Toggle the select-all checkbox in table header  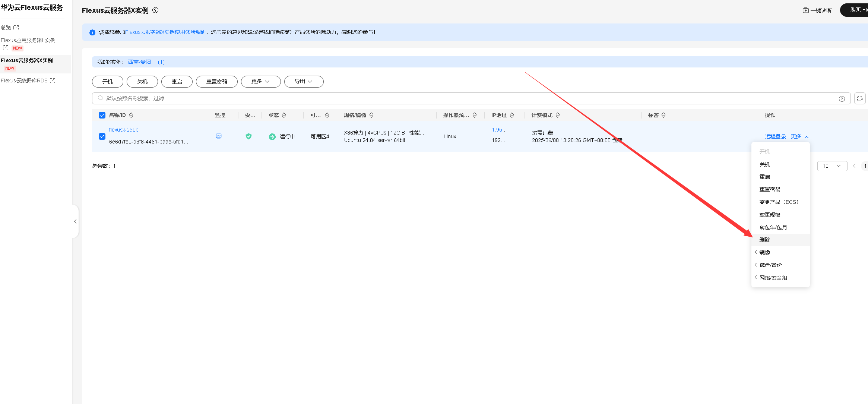point(102,115)
